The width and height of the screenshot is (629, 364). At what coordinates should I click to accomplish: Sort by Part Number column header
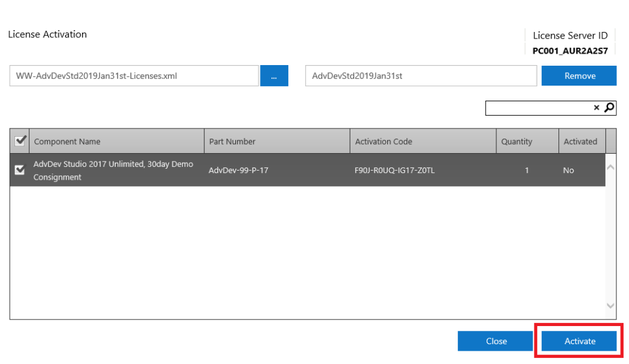(x=277, y=141)
